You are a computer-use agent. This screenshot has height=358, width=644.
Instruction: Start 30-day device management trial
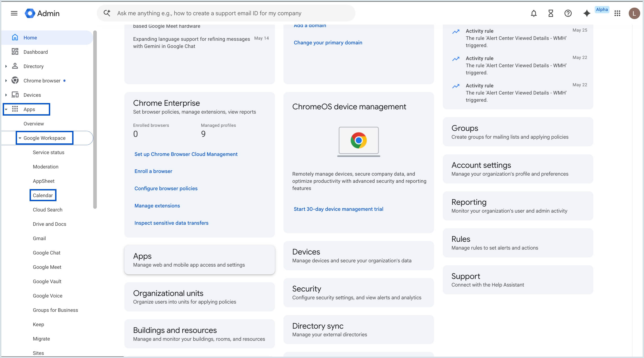(x=338, y=209)
